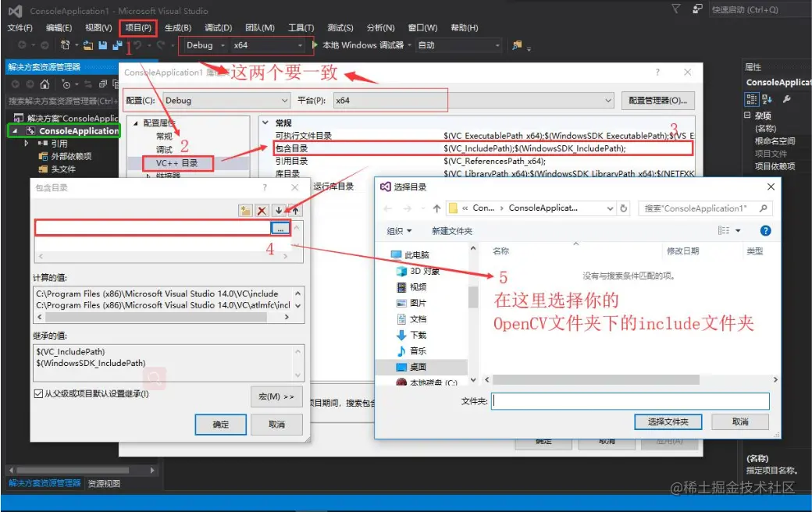Click the Undo toolbar icon
812x512 pixels.
137,45
